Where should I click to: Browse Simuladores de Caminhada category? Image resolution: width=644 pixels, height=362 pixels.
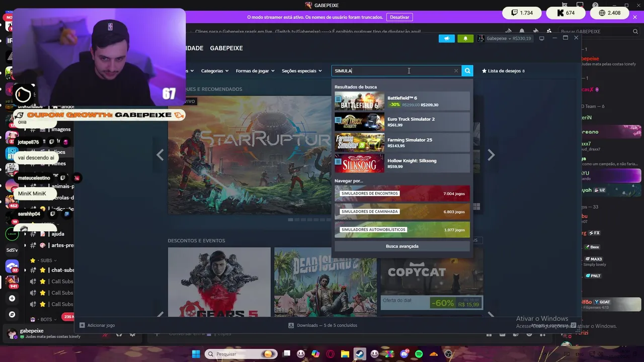click(x=402, y=212)
